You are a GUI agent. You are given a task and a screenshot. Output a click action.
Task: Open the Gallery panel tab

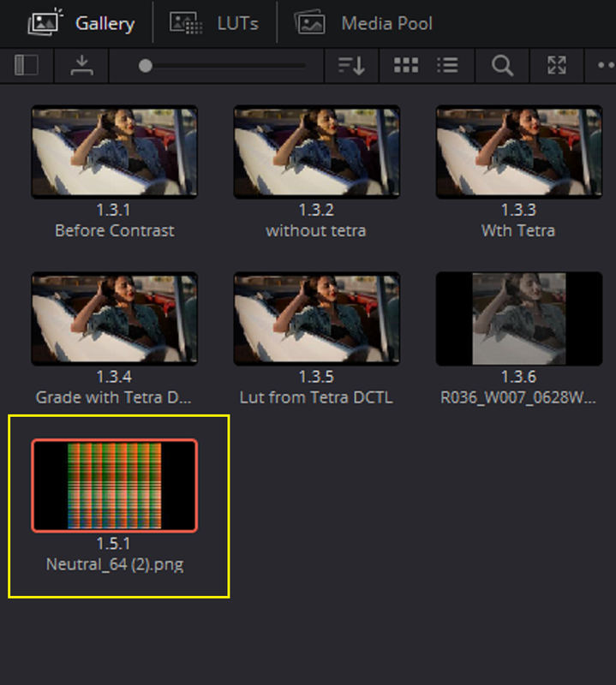click(x=81, y=23)
